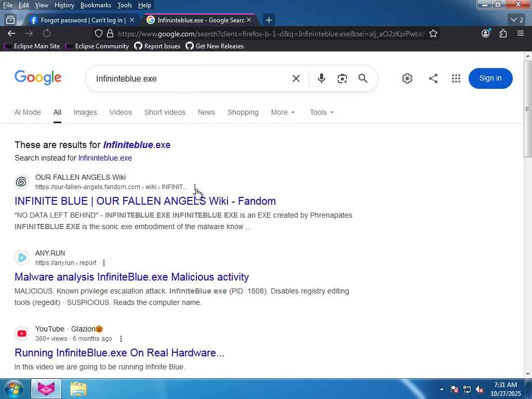
Task: Click the shield tracking protection icon
Action: pyautogui.click(x=98, y=33)
